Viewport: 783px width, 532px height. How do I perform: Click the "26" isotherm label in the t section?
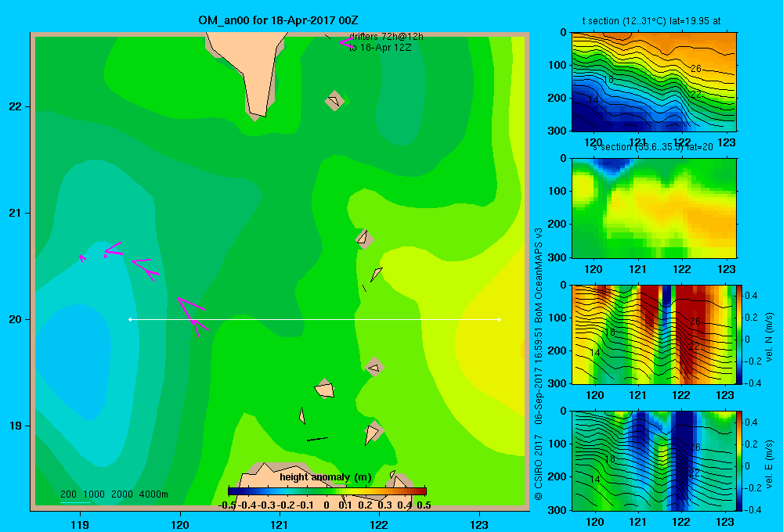point(696,68)
